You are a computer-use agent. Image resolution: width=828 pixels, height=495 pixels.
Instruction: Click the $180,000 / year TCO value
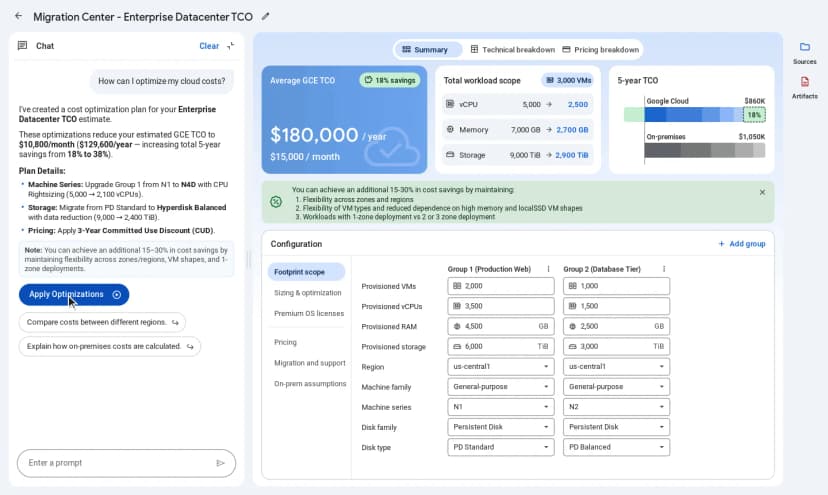(x=328, y=135)
